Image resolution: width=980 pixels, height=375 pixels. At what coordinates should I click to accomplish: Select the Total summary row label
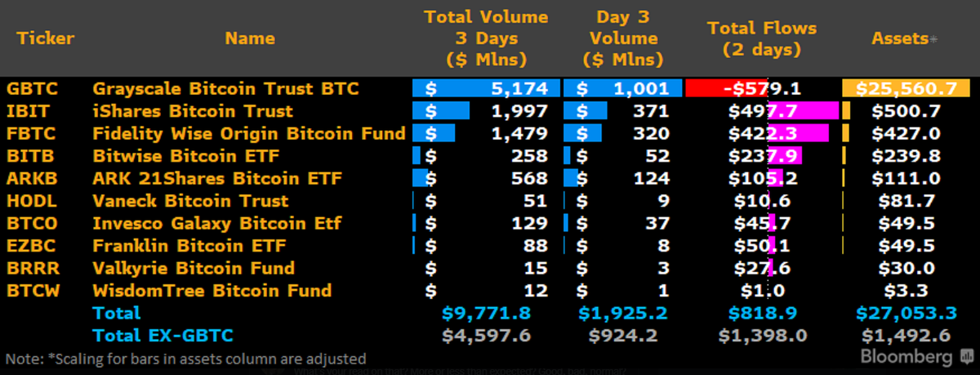click(x=117, y=313)
